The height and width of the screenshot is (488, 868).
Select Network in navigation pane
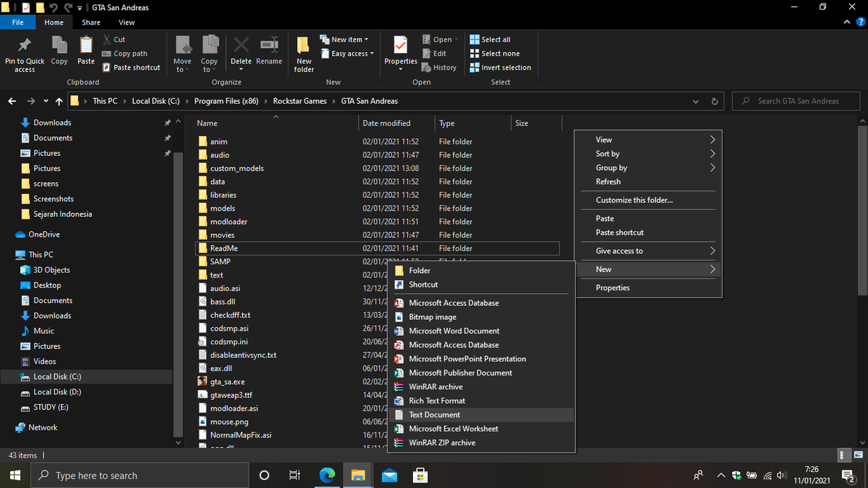click(x=43, y=428)
